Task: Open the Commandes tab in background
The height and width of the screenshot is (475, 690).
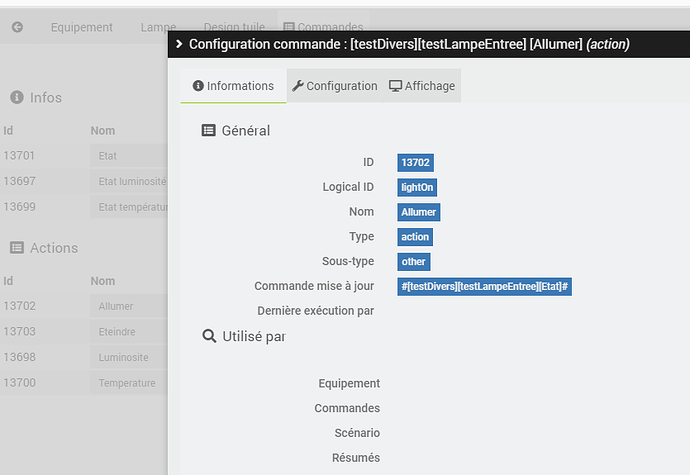Action: [322, 28]
